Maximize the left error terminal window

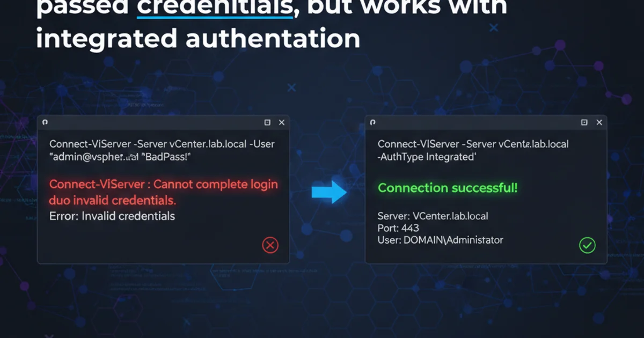267,123
